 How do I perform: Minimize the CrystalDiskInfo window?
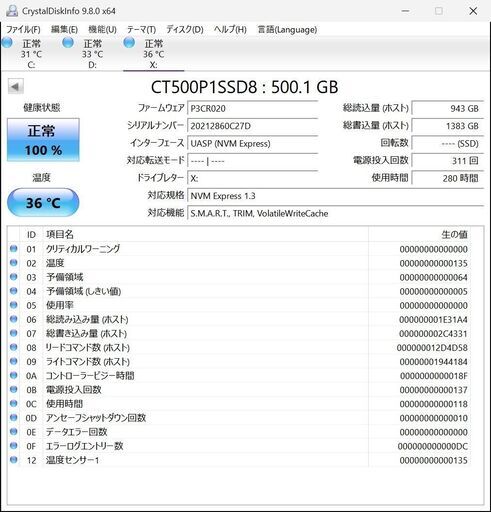click(406, 11)
